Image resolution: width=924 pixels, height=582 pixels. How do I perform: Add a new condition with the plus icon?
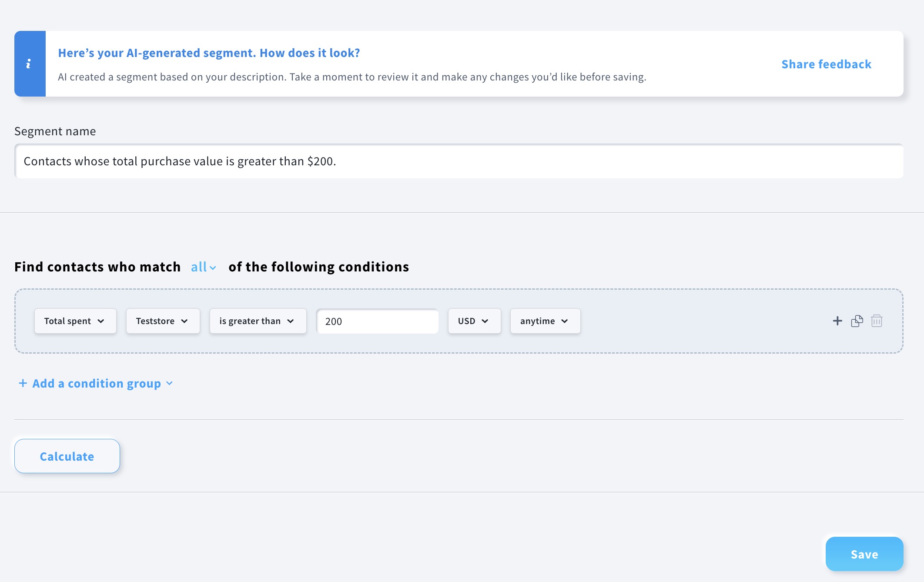(837, 321)
